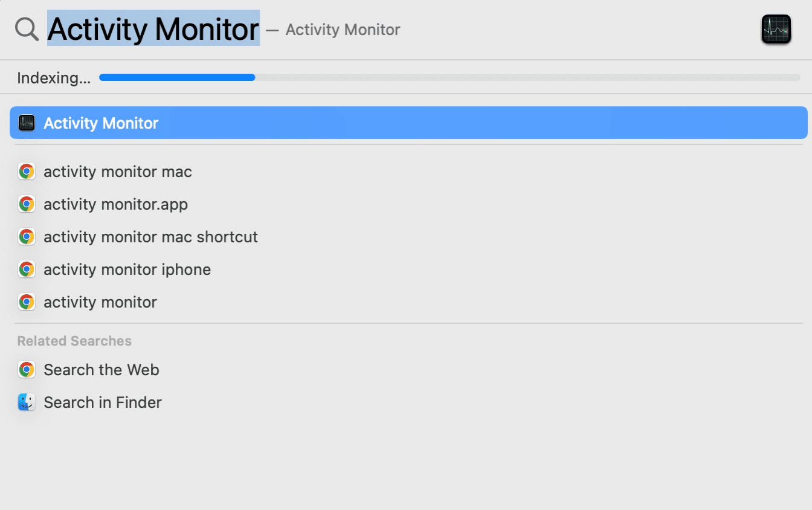Image resolution: width=812 pixels, height=510 pixels.
Task: Select the 'activity monitor.app' suggestion
Action: point(115,204)
